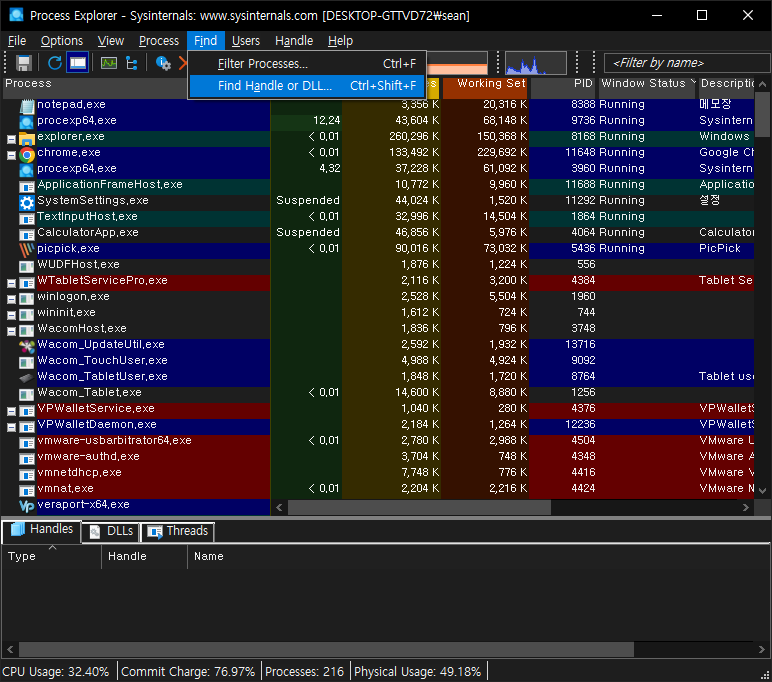Click the process list scroll down arrow

tap(762, 490)
